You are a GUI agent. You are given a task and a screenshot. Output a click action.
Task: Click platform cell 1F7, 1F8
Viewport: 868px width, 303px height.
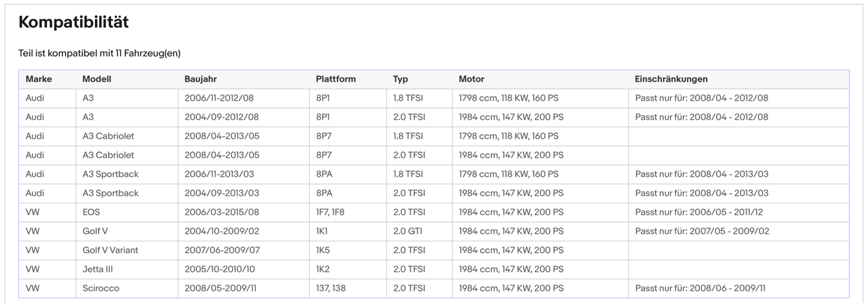point(348,212)
